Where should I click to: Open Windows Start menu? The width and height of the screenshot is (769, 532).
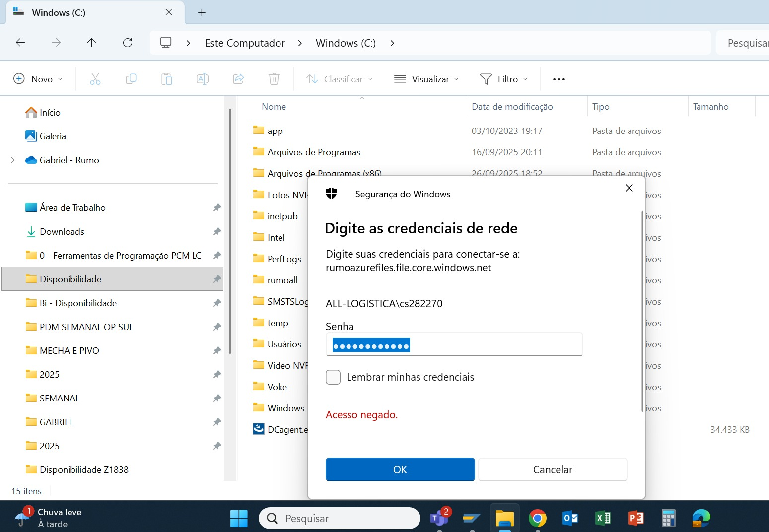(x=239, y=518)
